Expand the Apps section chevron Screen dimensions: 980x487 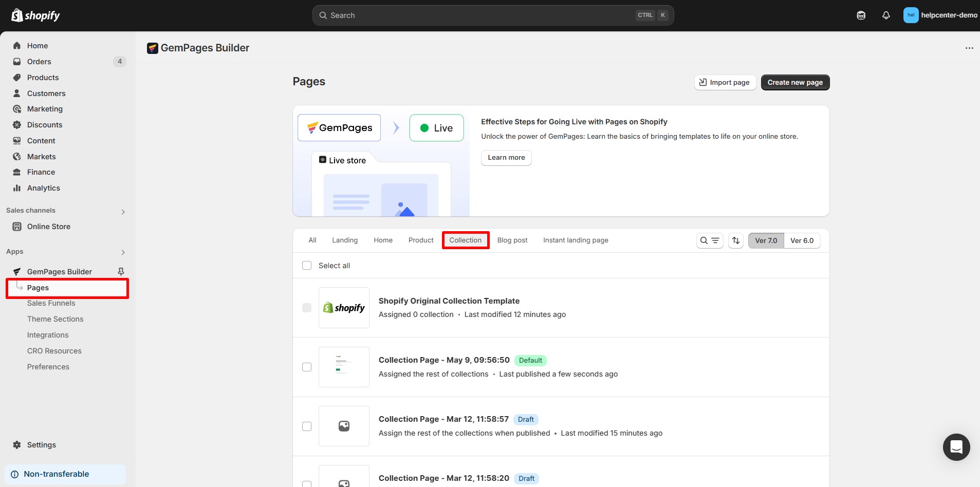(x=123, y=252)
